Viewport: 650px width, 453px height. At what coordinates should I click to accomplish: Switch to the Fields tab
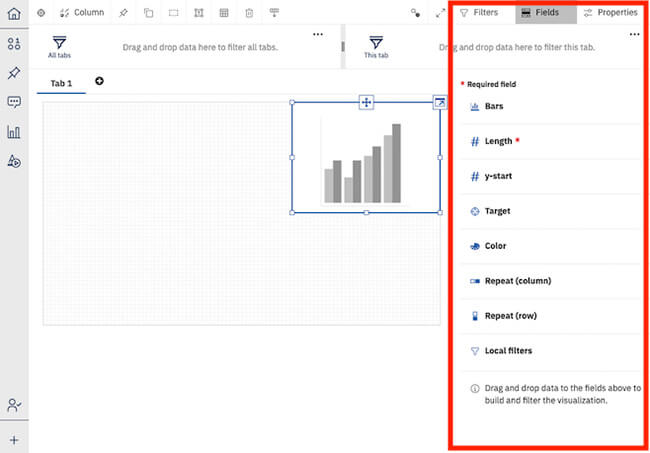tap(546, 13)
